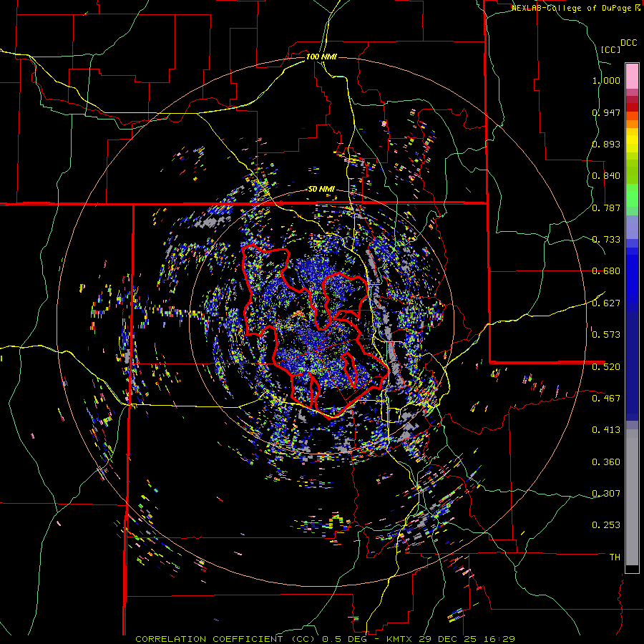Screen dimensions: 644x644
Task: Click the 100 NMI range ring label
Action: pos(321,57)
